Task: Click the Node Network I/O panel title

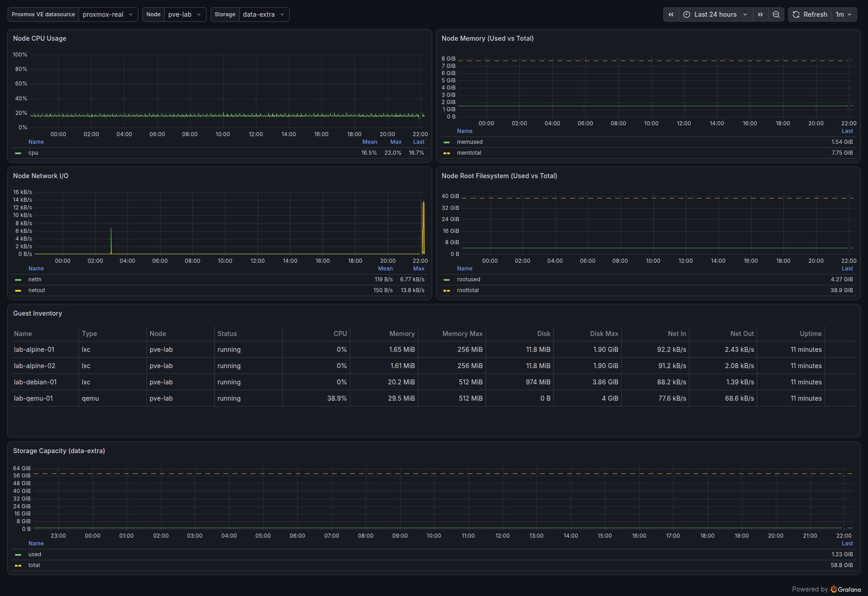Action: point(41,176)
